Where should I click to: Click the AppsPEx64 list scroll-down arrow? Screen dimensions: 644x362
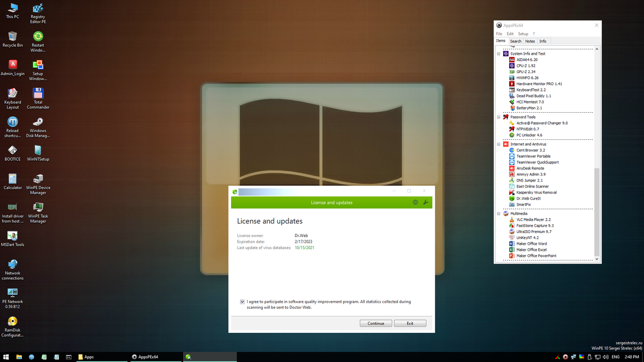597,259
